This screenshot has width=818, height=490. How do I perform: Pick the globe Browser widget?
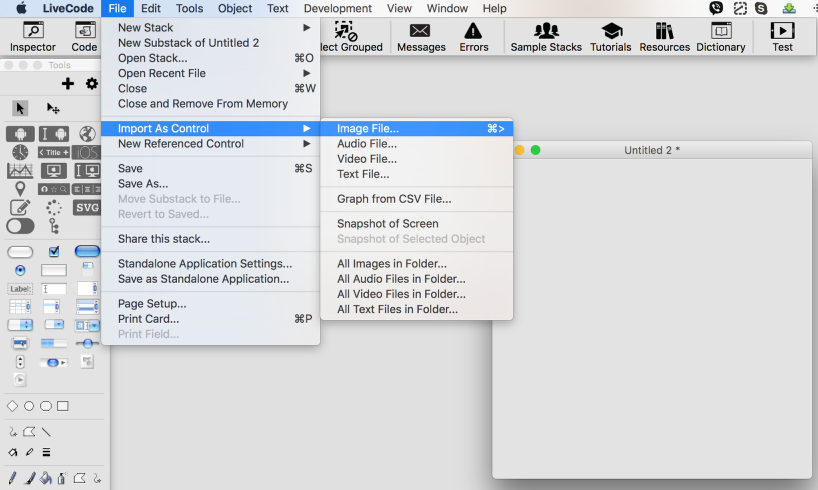(x=87, y=134)
